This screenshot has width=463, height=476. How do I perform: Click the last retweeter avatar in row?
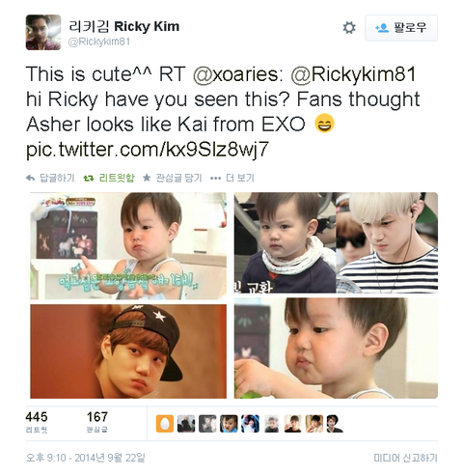click(x=336, y=424)
